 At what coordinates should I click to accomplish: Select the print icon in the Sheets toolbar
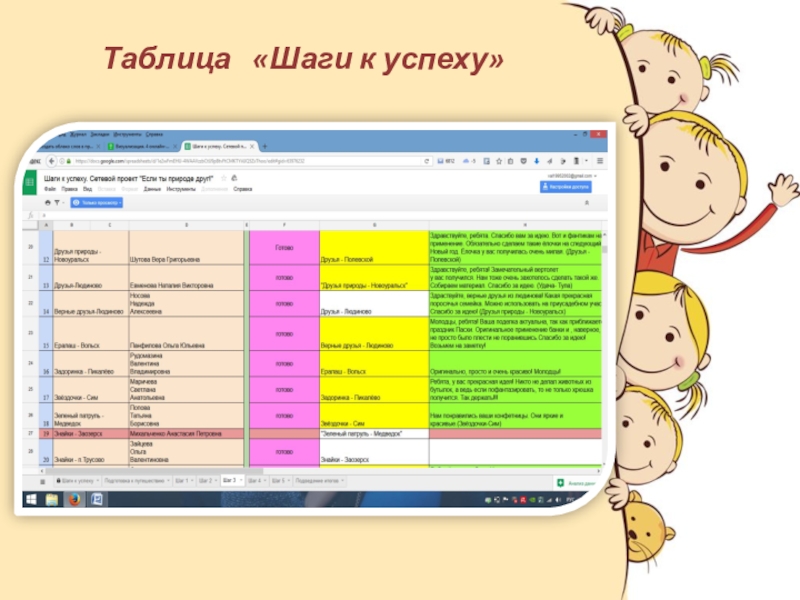[x=48, y=202]
